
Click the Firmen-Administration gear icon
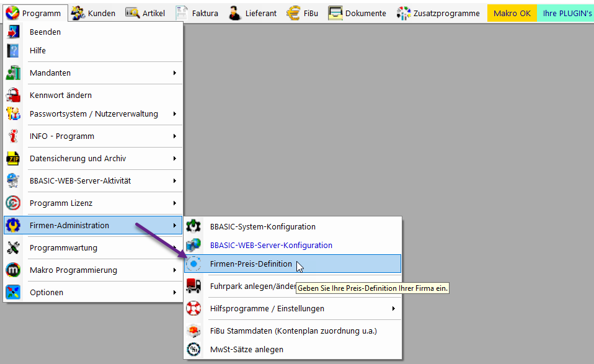click(x=13, y=225)
